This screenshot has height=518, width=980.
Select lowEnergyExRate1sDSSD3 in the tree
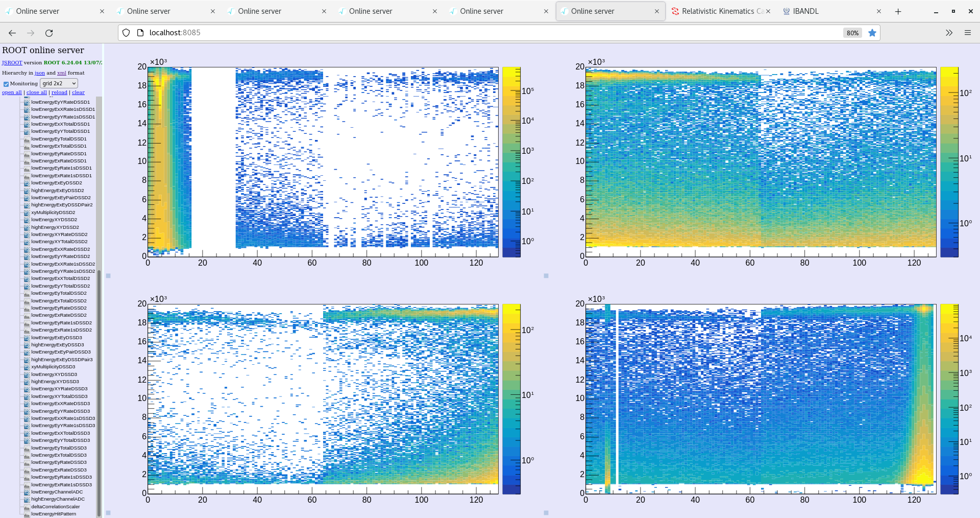pos(61,485)
